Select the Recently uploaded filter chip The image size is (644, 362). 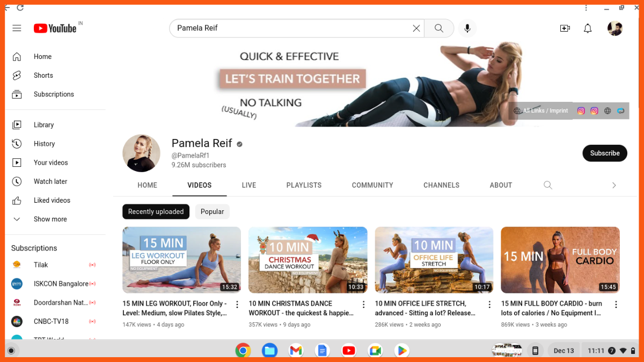click(156, 211)
